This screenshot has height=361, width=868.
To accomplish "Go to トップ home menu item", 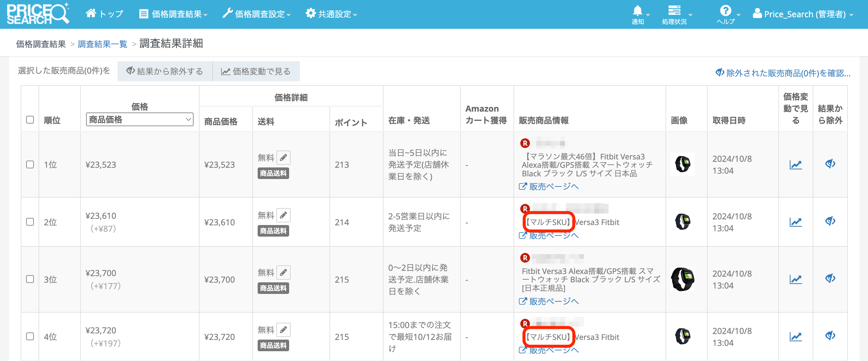I will click(x=104, y=14).
